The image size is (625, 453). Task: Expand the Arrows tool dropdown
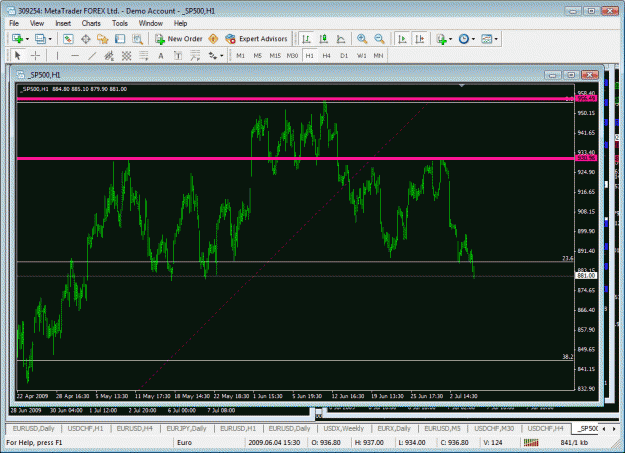pyautogui.click(x=222, y=56)
